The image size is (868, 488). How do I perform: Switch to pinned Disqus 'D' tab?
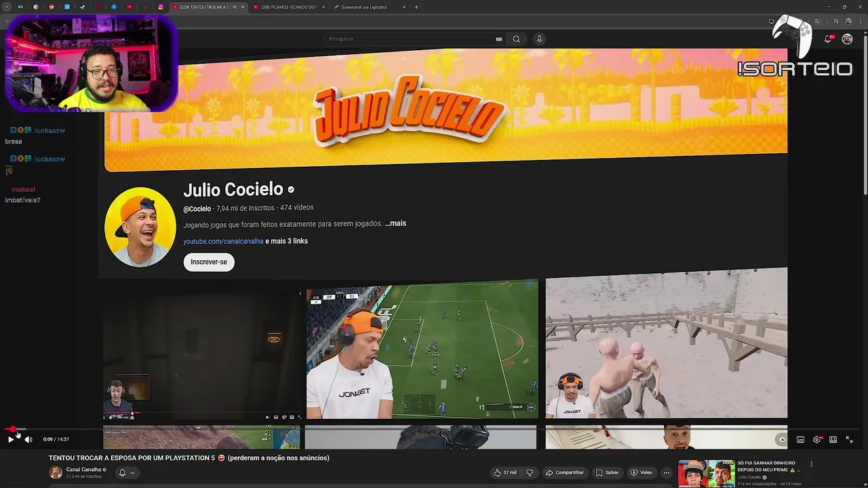(x=67, y=7)
